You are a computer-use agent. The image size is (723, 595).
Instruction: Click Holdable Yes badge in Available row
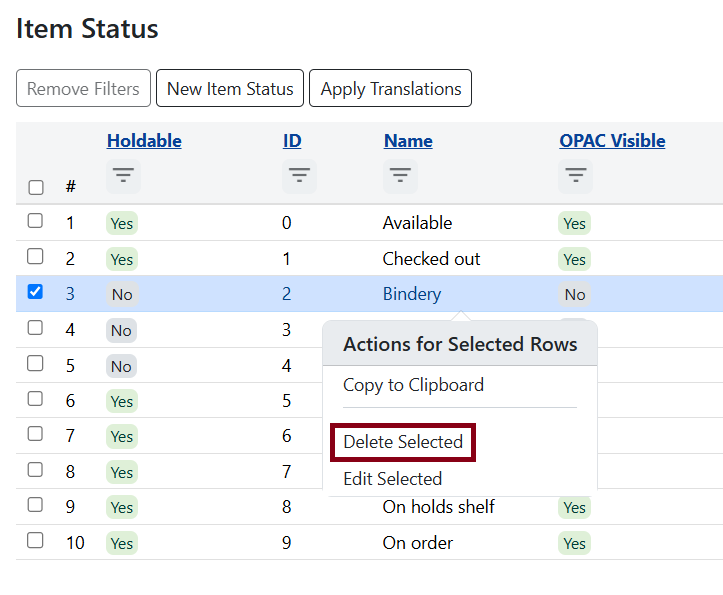pos(122,223)
